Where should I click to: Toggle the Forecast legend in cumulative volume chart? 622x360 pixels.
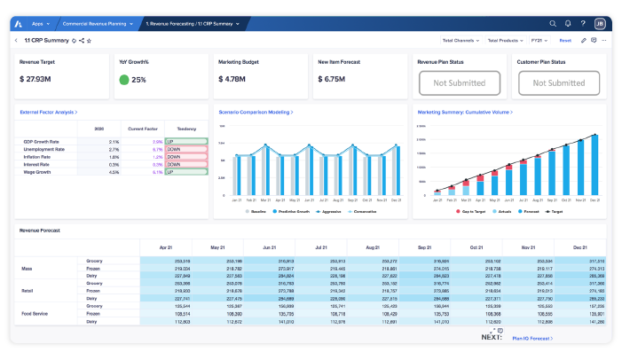(528, 212)
